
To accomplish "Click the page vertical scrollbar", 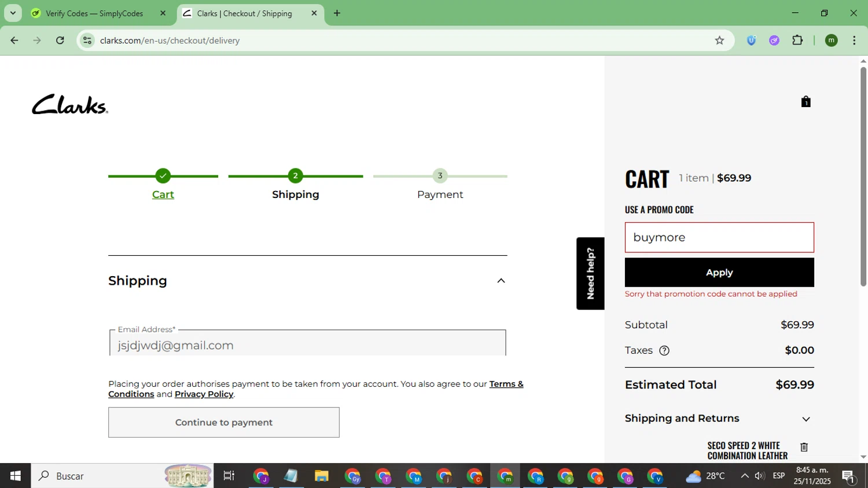I will pos(863,177).
